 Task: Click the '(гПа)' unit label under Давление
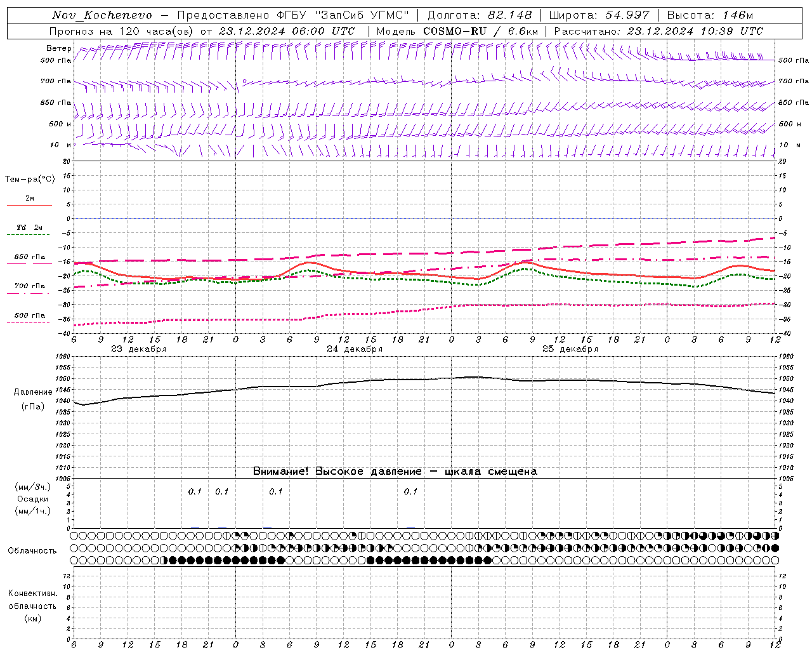(33, 406)
